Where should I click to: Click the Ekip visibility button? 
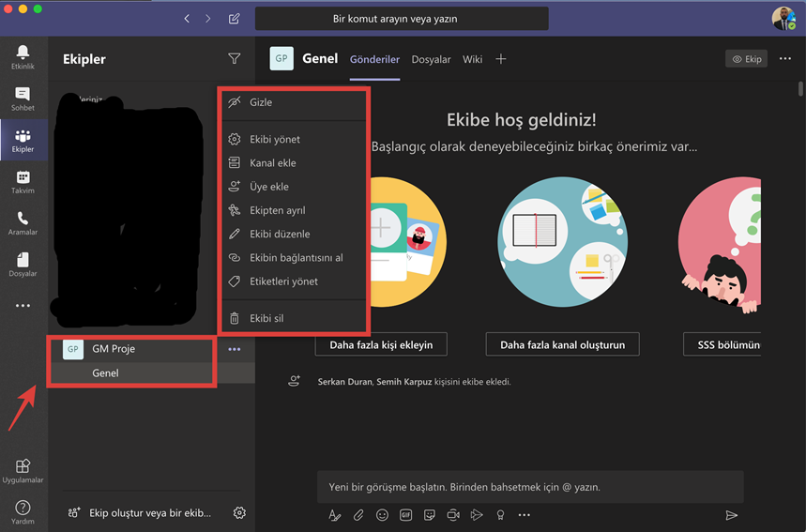click(746, 58)
